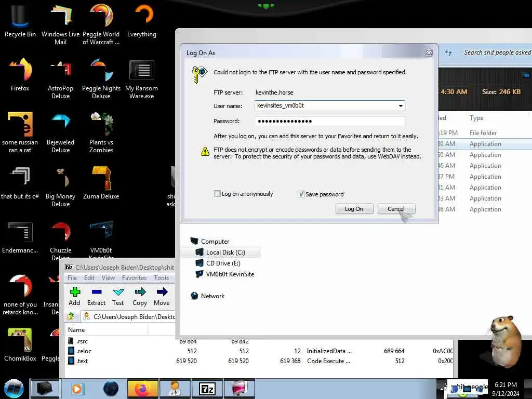Click the 7-Zip address path field
Screen dimensions: 532x399
click(128, 316)
